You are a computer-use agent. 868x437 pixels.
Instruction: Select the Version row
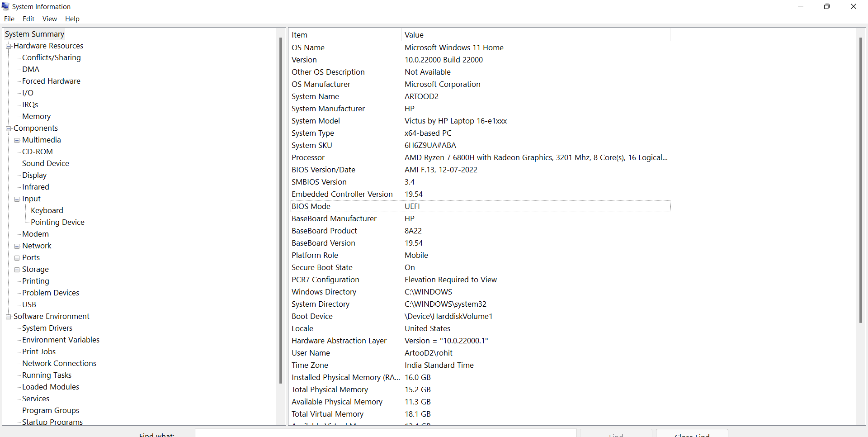(480, 60)
